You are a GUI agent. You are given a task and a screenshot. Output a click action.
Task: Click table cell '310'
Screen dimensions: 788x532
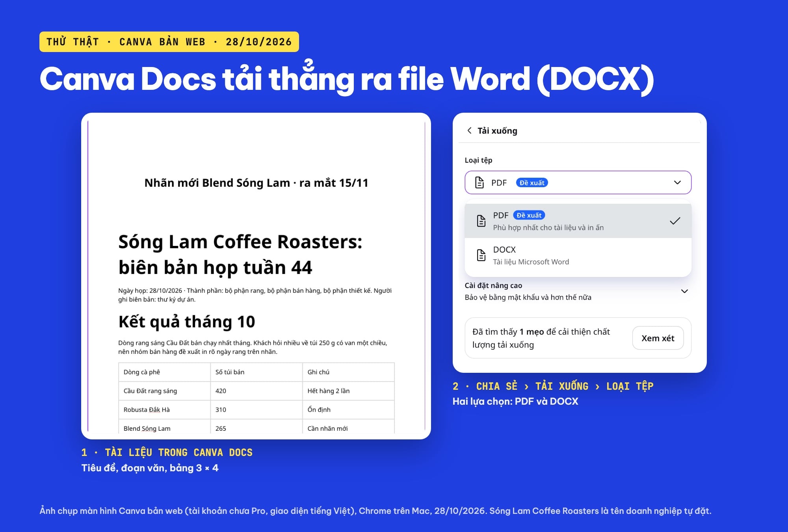[x=256, y=410]
